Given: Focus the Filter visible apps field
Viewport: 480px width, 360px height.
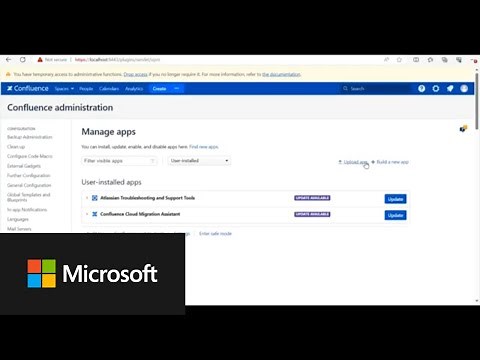Looking at the screenshot, I should (119, 161).
